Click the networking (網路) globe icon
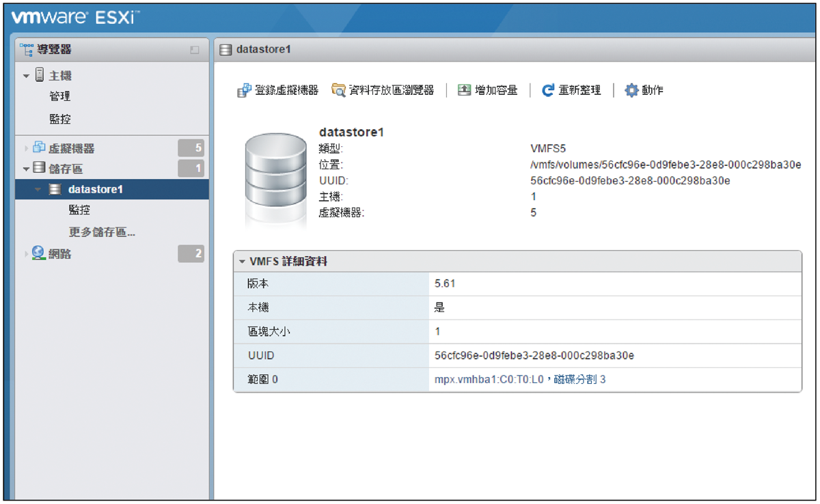The image size is (820, 504). (40, 253)
